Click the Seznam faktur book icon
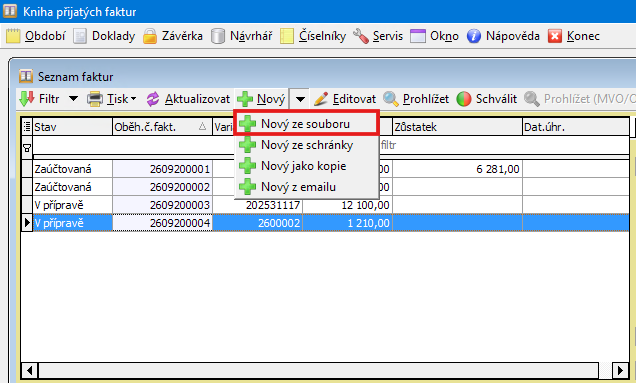636x383 pixels. pos(26,76)
